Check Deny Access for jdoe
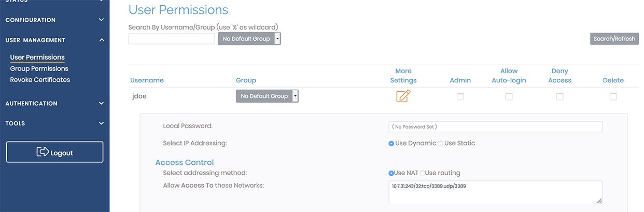 (x=559, y=96)
